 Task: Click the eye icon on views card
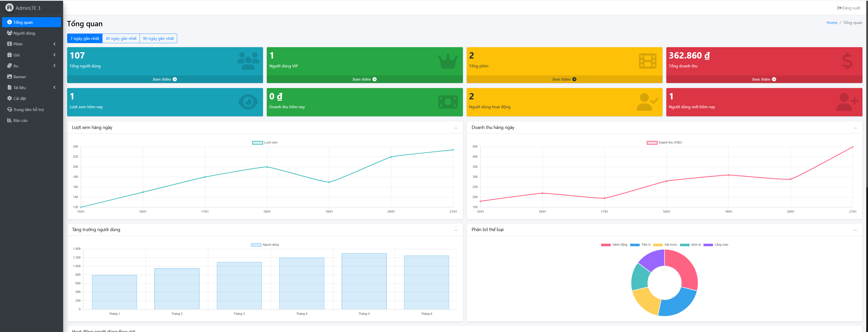pyautogui.click(x=248, y=102)
